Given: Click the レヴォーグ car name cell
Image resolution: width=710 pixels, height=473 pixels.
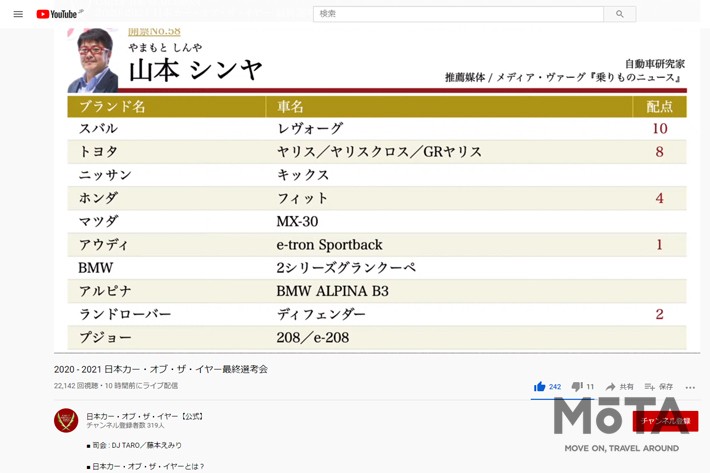Looking at the screenshot, I should click(310, 129).
